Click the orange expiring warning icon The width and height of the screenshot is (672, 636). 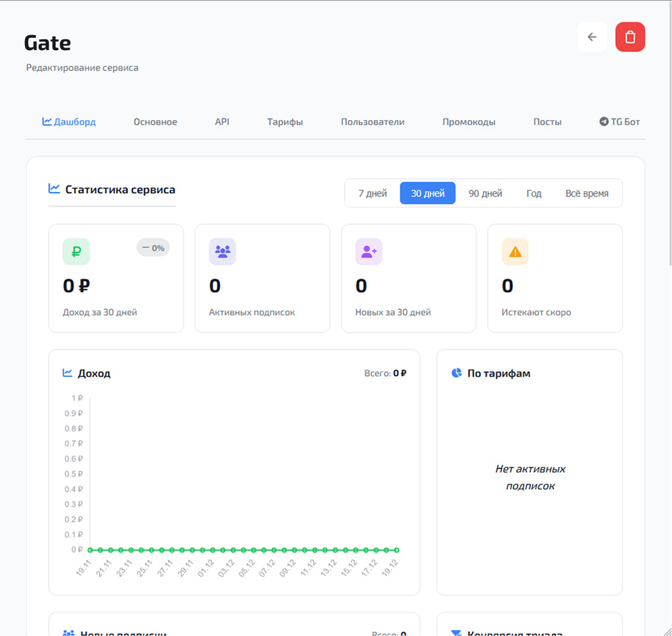(x=515, y=251)
